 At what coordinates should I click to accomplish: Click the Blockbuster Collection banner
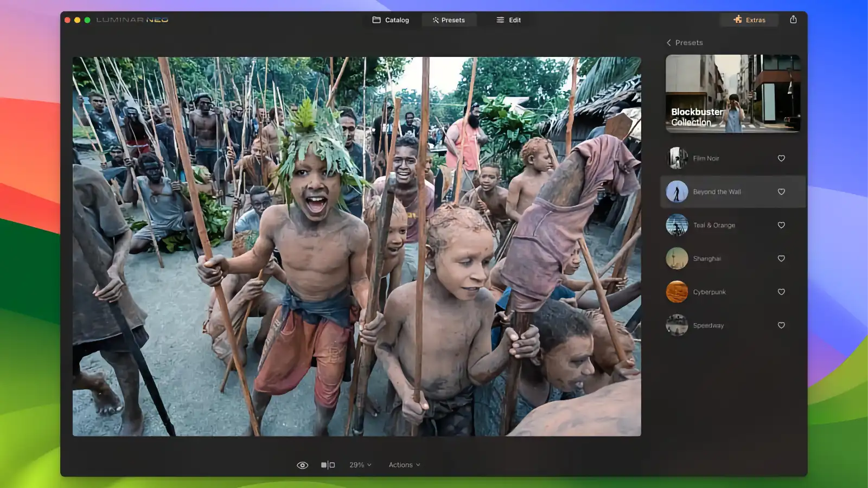[x=732, y=94]
